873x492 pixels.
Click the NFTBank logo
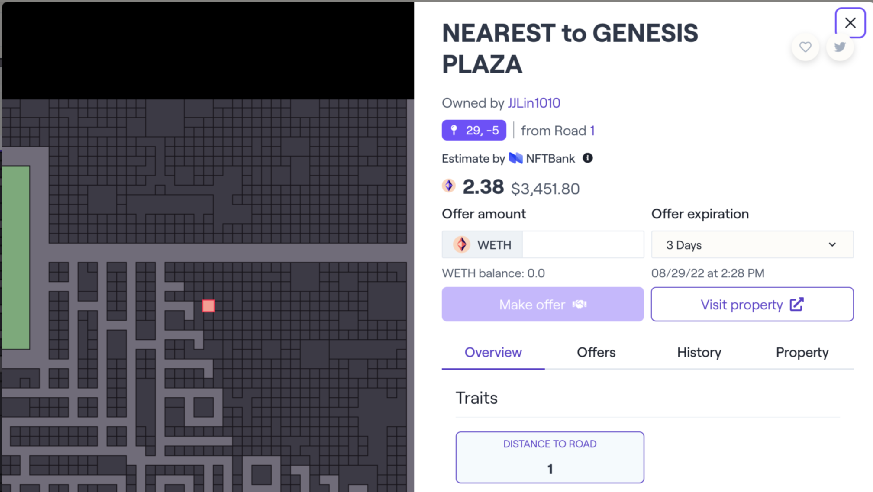(516, 158)
